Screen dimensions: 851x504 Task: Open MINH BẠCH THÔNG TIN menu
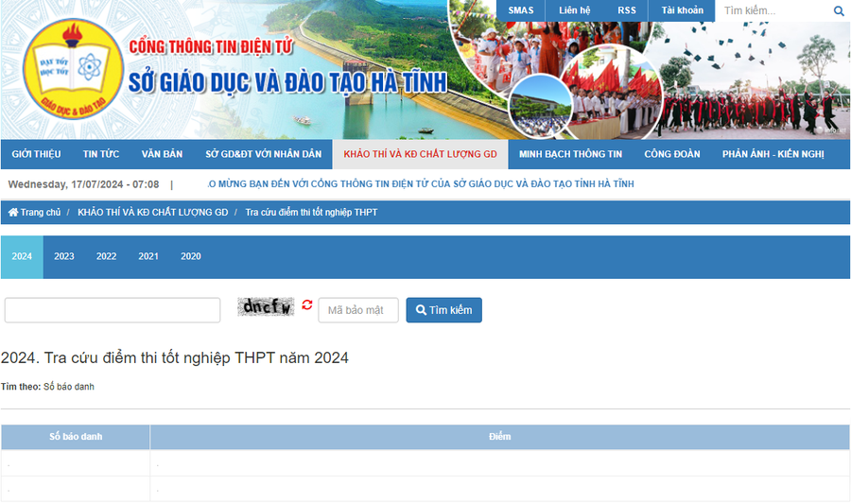pyautogui.click(x=570, y=154)
